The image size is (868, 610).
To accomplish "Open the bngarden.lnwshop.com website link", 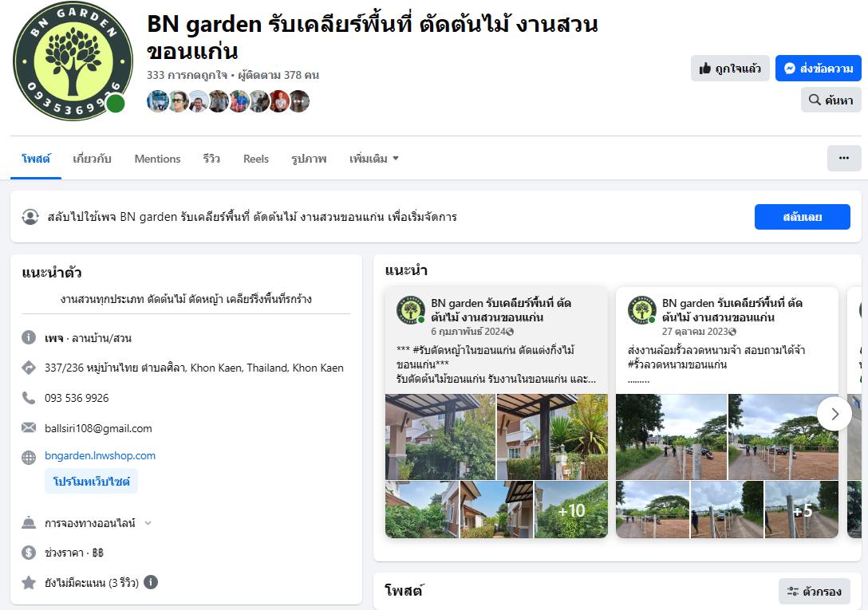I will click(100, 456).
